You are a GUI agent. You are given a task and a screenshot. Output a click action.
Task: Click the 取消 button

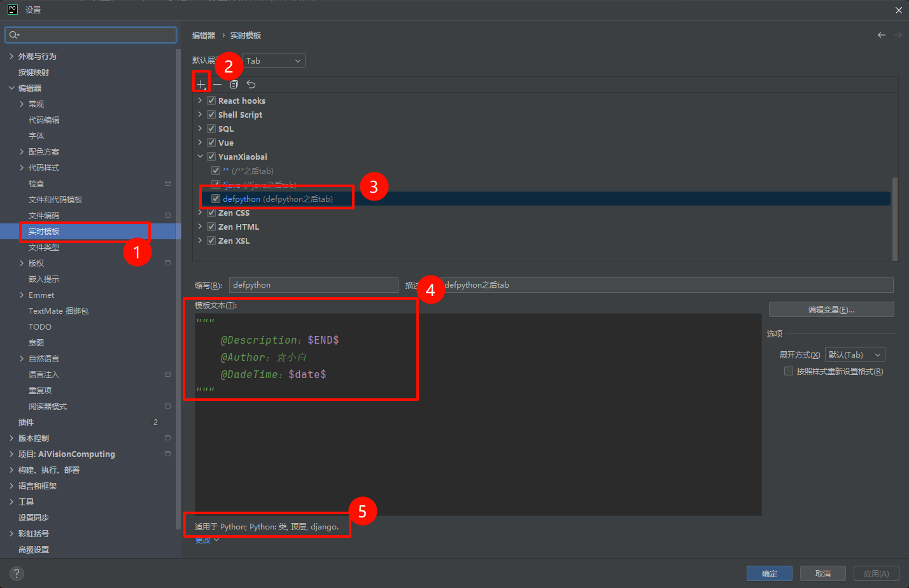click(823, 573)
